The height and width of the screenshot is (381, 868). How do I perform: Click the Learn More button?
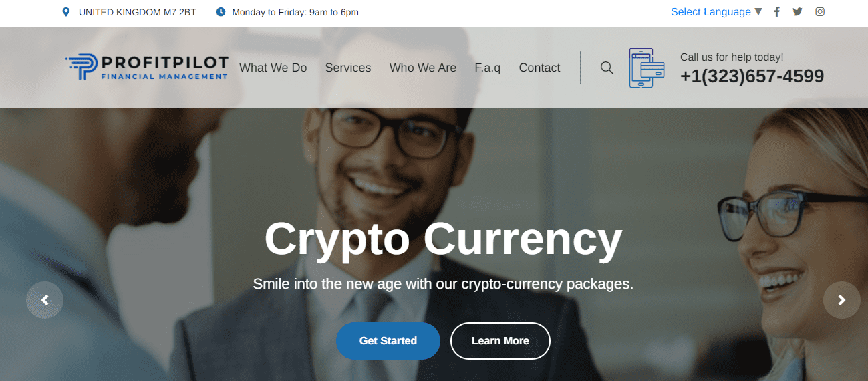500,341
